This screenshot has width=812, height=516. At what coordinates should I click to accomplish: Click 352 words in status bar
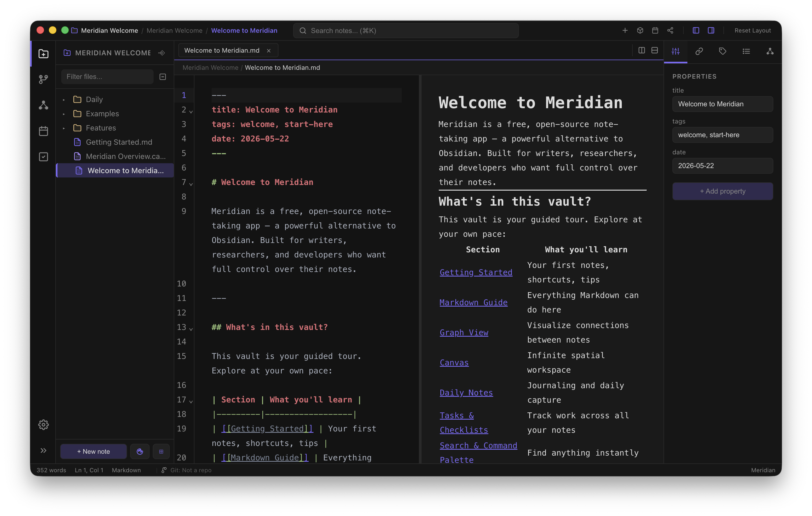[x=51, y=470]
